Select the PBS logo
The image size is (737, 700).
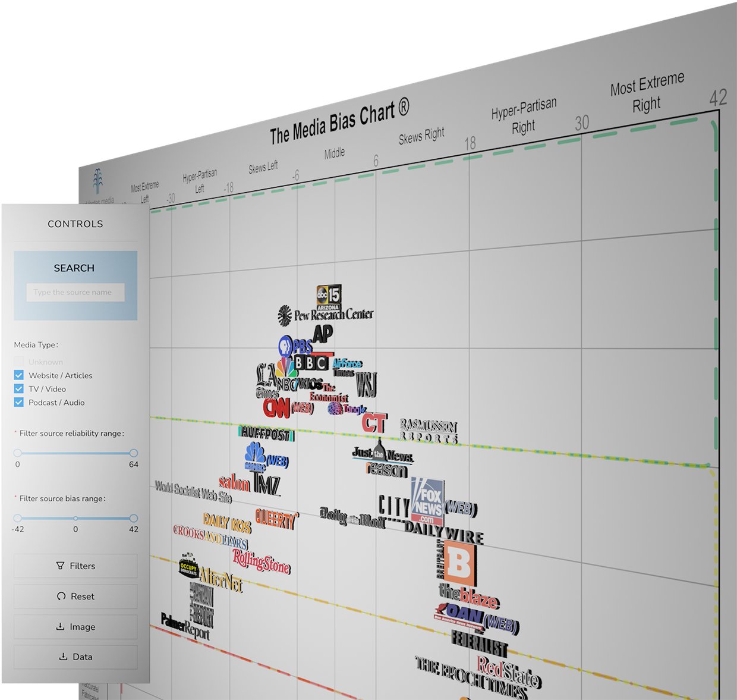pyautogui.click(x=295, y=346)
